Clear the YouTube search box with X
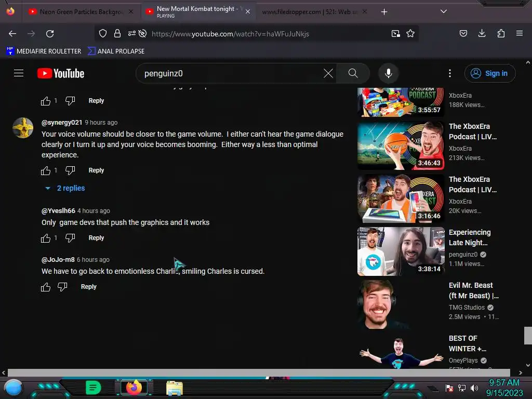Viewport: 532px width, 399px height. tap(328, 73)
